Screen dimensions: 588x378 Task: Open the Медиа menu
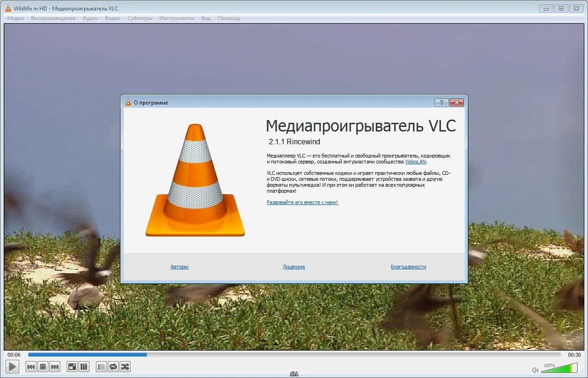[16, 18]
